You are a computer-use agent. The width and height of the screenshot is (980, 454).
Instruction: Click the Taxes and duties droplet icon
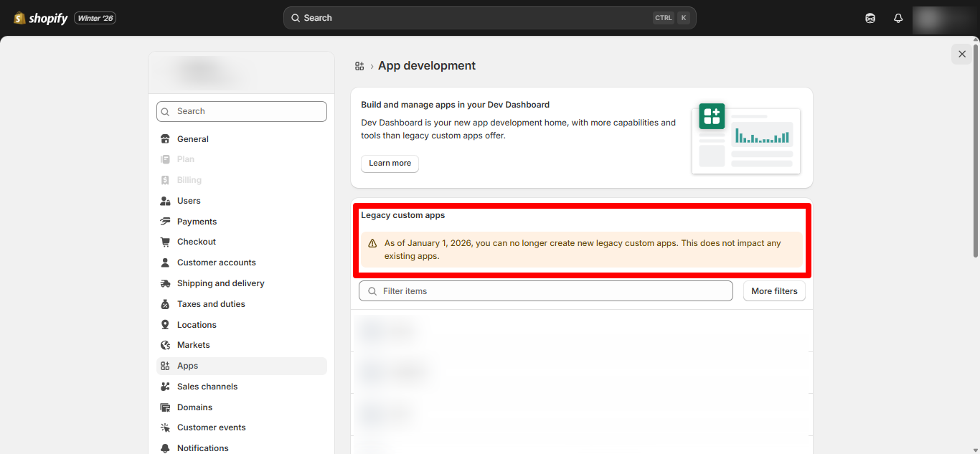click(x=166, y=303)
